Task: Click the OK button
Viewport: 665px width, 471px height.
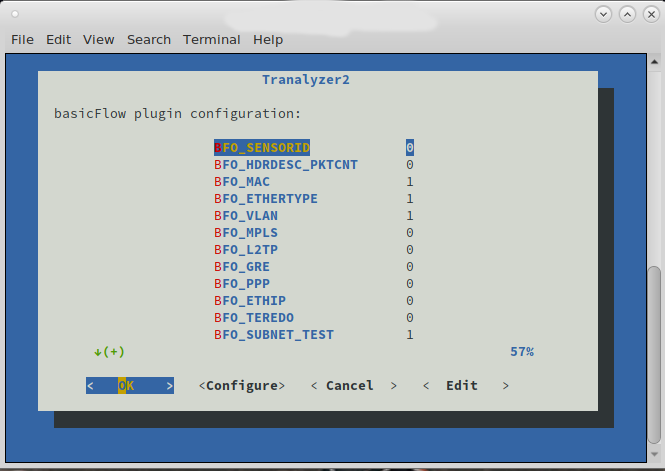Action: [x=130, y=385]
